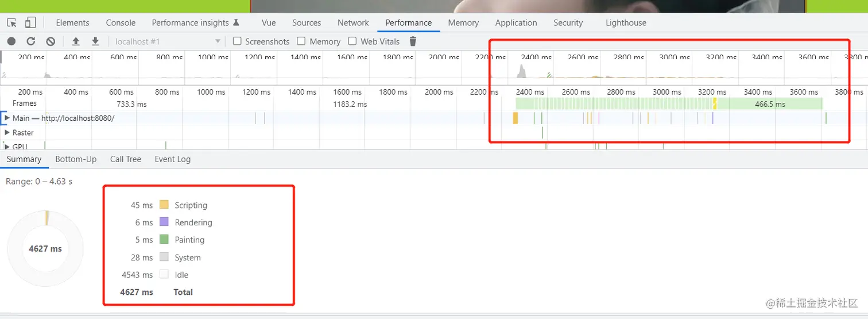Click the Total label in summary
Image resolution: width=868 pixels, height=319 pixels.
click(183, 292)
